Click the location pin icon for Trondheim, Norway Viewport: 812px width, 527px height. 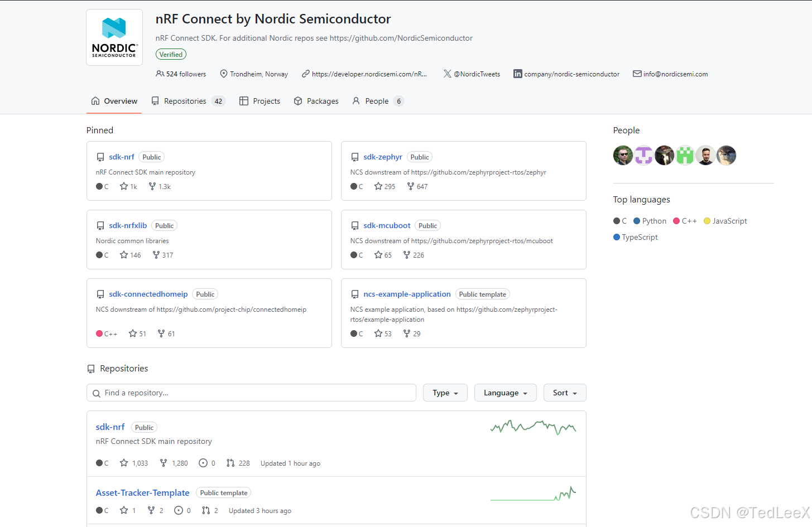[x=223, y=73]
